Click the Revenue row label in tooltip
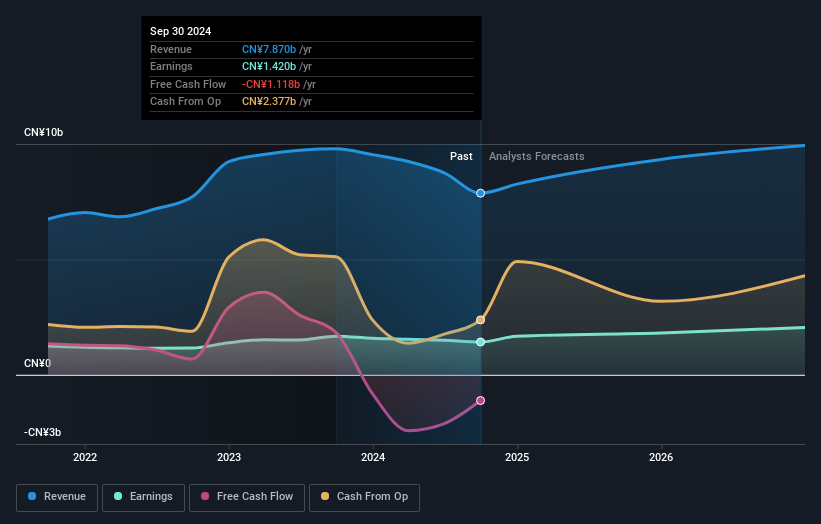 point(171,49)
